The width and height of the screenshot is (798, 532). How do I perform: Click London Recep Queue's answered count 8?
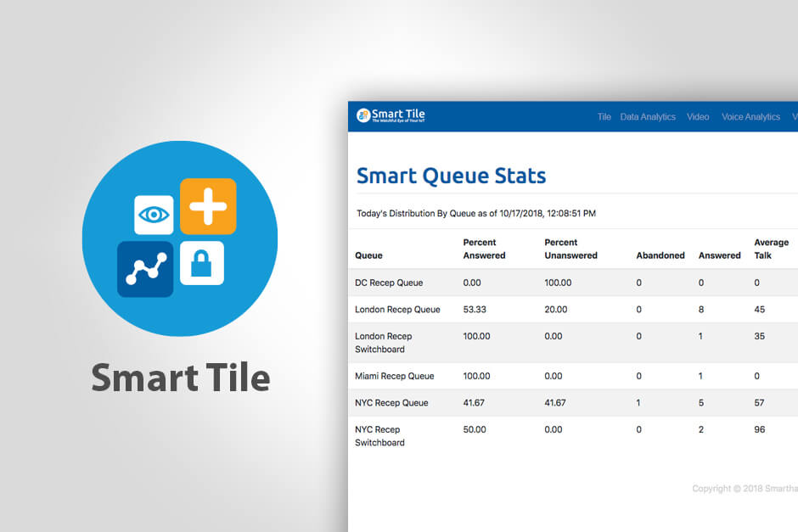(x=701, y=309)
